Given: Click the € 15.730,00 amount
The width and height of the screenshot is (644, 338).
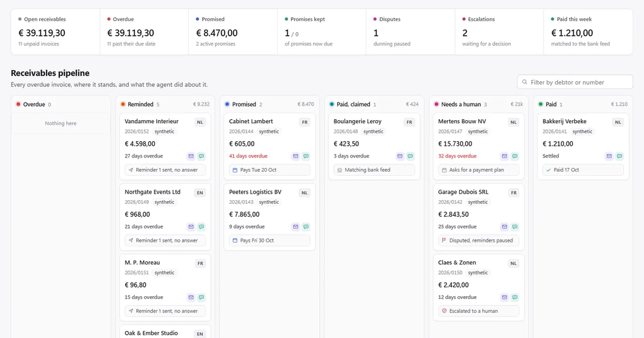Looking at the screenshot, I should pyautogui.click(x=455, y=144).
